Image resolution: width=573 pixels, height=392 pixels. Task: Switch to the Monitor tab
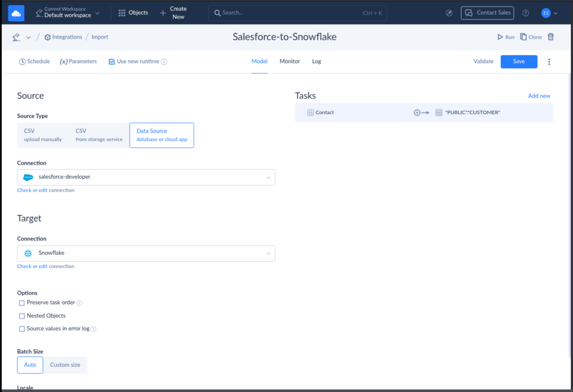289,62
